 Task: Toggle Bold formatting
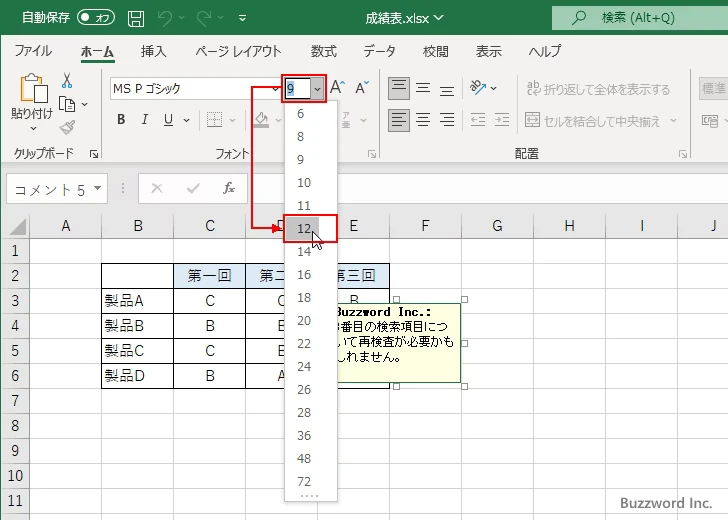(121, 120)
